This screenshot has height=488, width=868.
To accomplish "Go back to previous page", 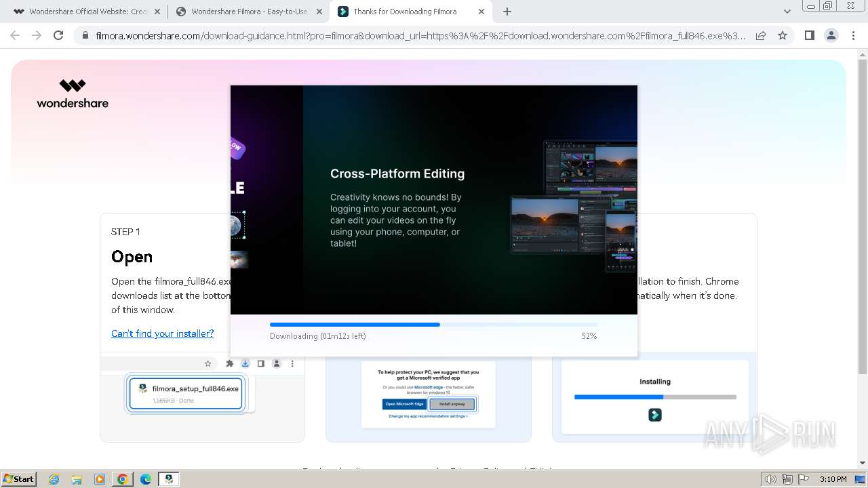I will point(15,35).
